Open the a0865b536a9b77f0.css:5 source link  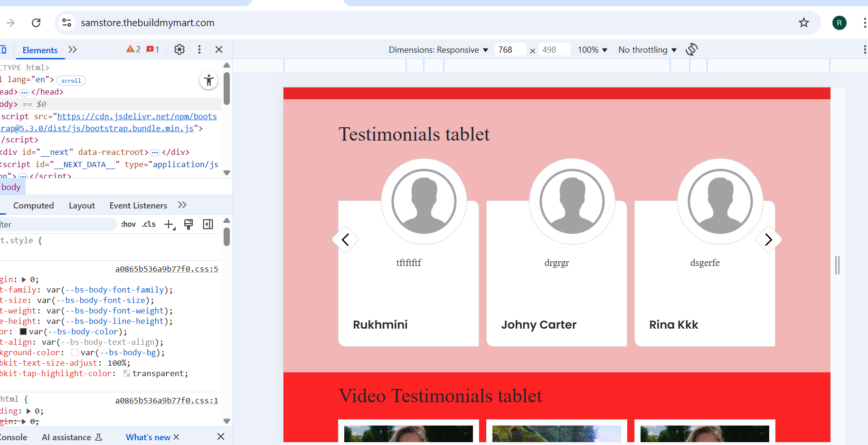[167, 269]
